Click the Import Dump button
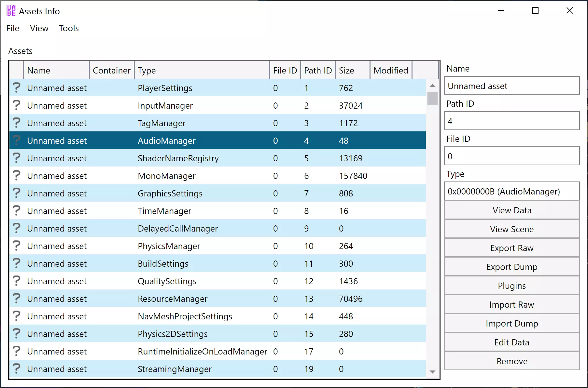This screenshot has width=588, height=388. (512, 323)
